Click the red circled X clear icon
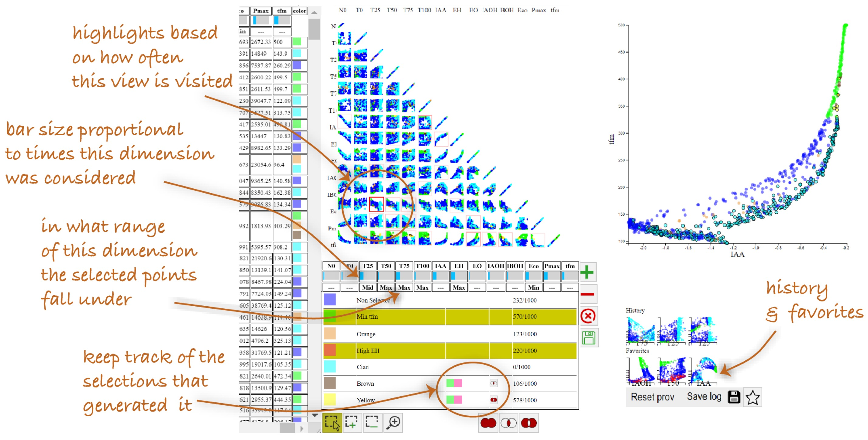This screenshot has height=440, width=868. 588,316
